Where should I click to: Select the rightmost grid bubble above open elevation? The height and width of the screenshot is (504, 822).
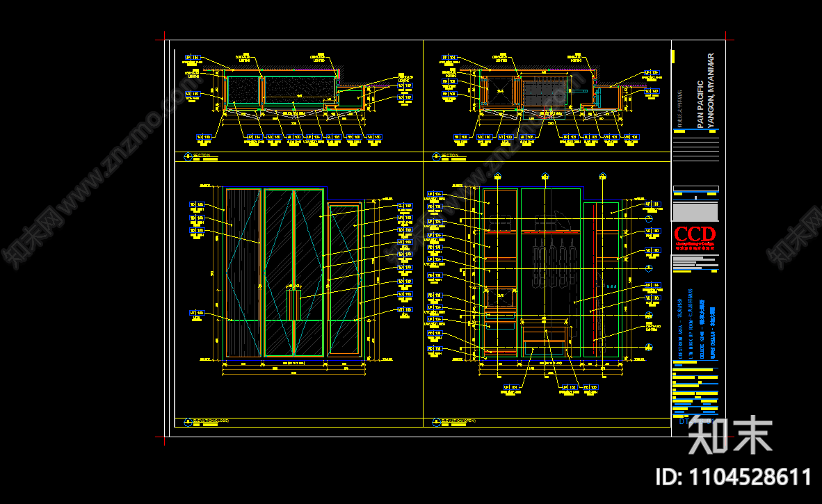pos(602,177)
